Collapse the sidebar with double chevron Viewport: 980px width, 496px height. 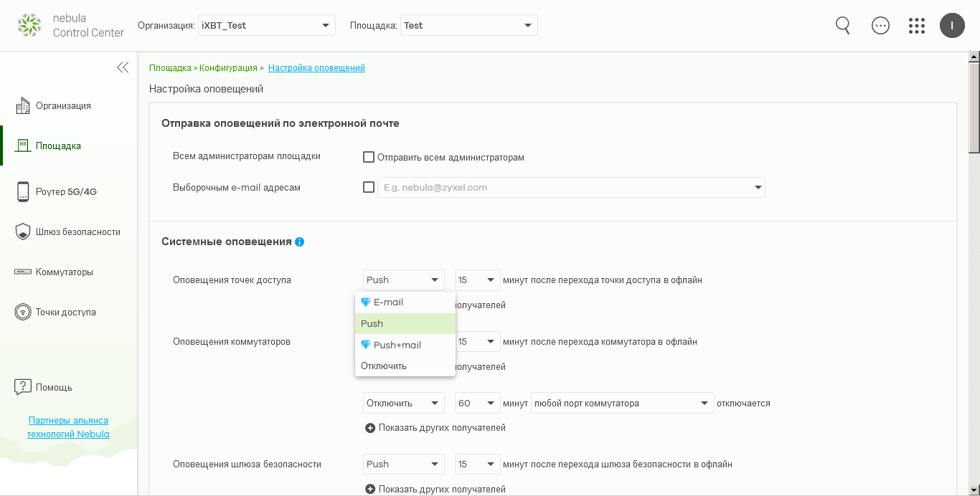(x=123, y=67)
